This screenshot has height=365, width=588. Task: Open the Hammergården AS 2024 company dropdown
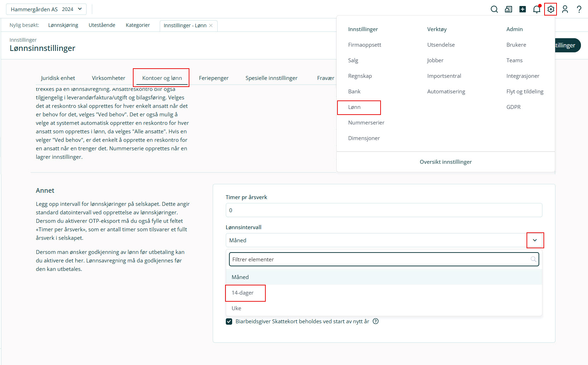(x=46, y=9)
